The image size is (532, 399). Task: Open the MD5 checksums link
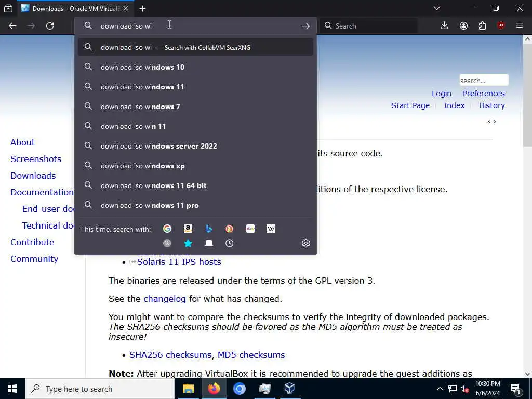coord(251,354)
